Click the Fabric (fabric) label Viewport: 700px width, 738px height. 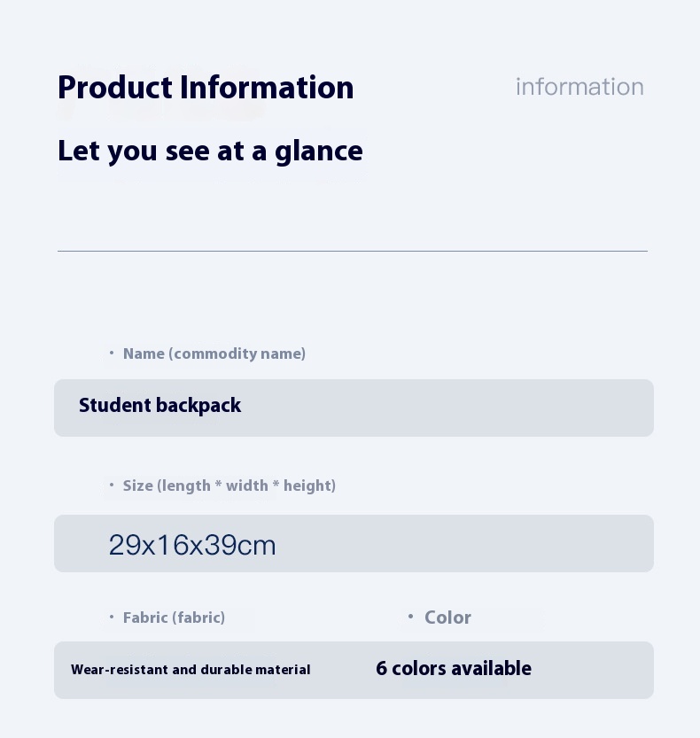(174, 618)
